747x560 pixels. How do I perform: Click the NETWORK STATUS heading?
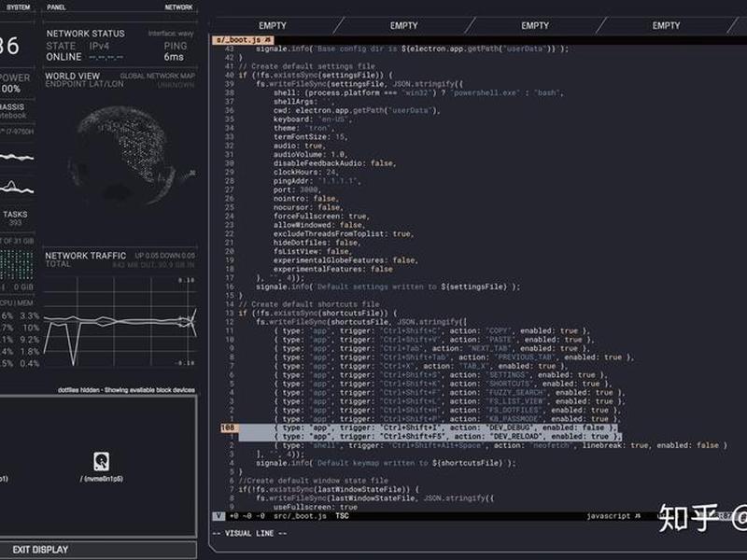tap(85, 34)
